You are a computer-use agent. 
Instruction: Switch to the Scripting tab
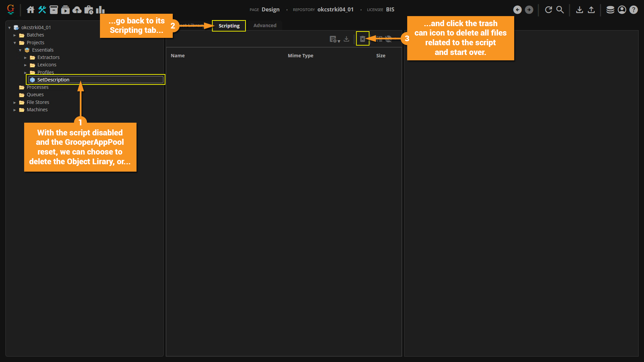[229, 26]
